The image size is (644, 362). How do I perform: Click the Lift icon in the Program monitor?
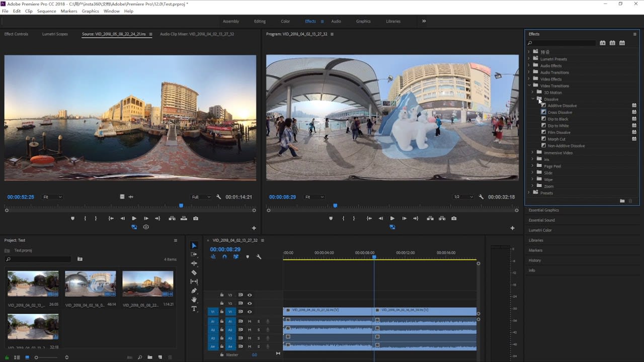click(x=430, y=218)
